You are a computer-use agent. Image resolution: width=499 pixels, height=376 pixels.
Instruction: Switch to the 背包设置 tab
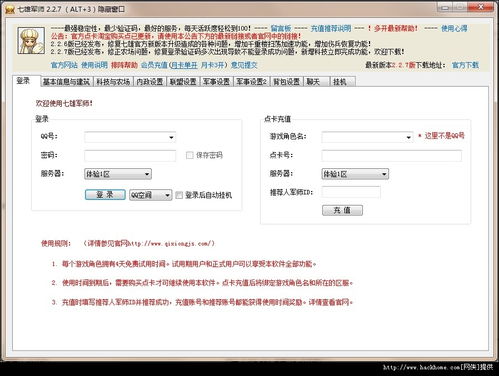click(286, 82)
